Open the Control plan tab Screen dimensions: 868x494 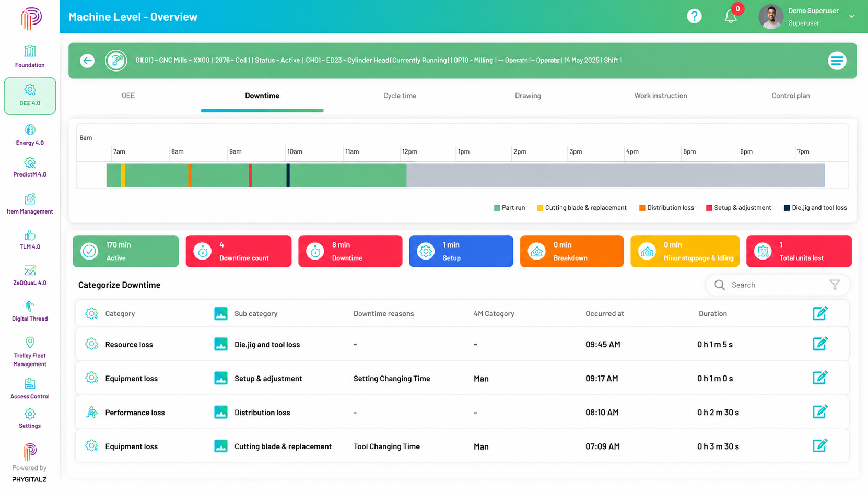[x=791, y=96]
